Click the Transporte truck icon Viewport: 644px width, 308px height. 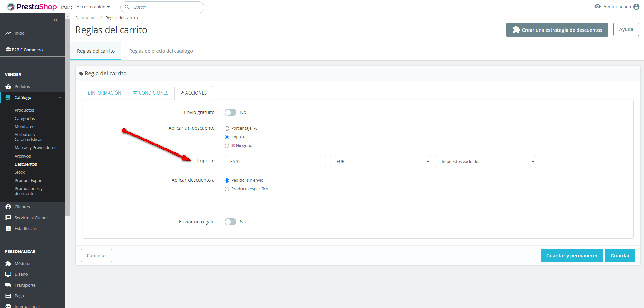tap(8, 285)
